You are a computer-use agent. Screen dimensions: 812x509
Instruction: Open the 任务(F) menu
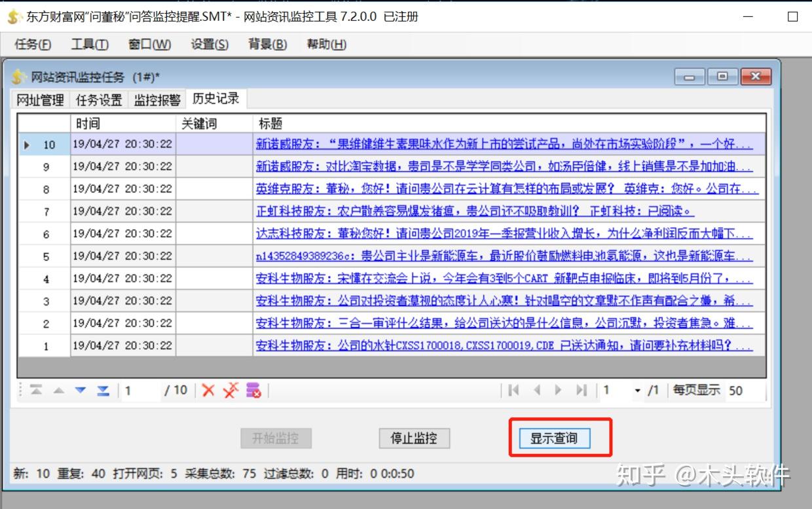point(33,44)
